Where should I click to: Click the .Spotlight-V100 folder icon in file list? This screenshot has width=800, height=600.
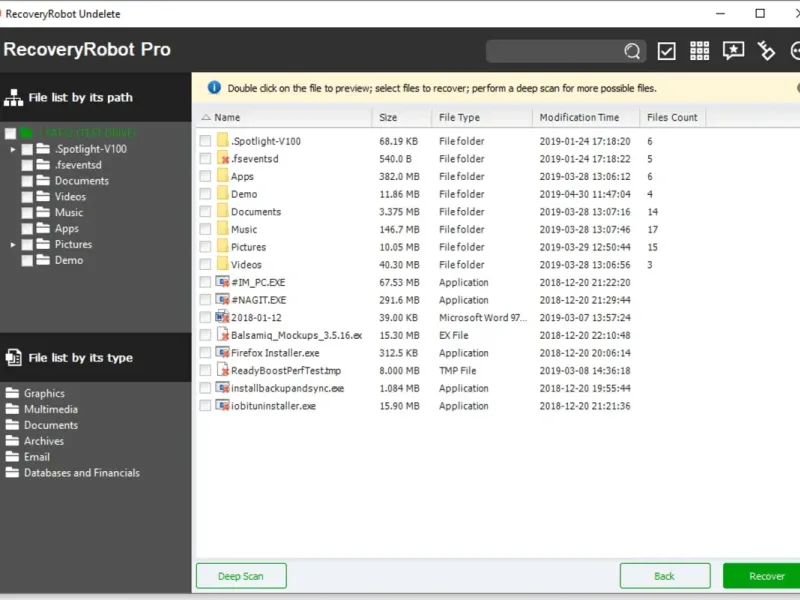coord(222,140)
